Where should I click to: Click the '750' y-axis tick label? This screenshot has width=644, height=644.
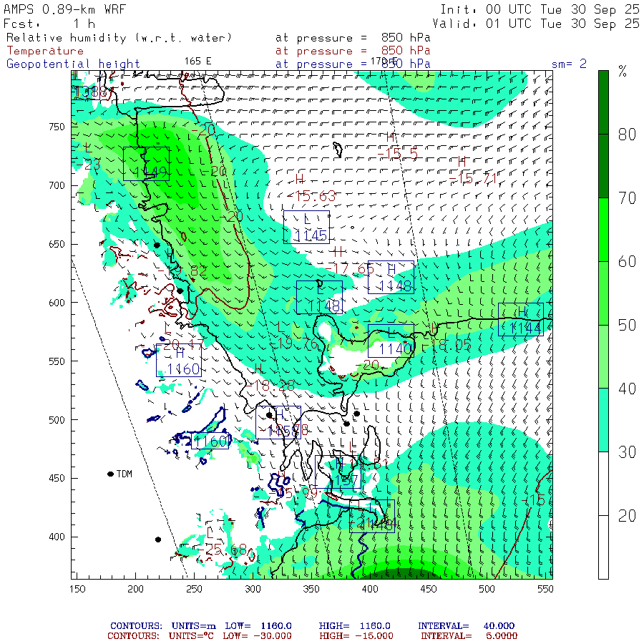(x=57, y=127)
